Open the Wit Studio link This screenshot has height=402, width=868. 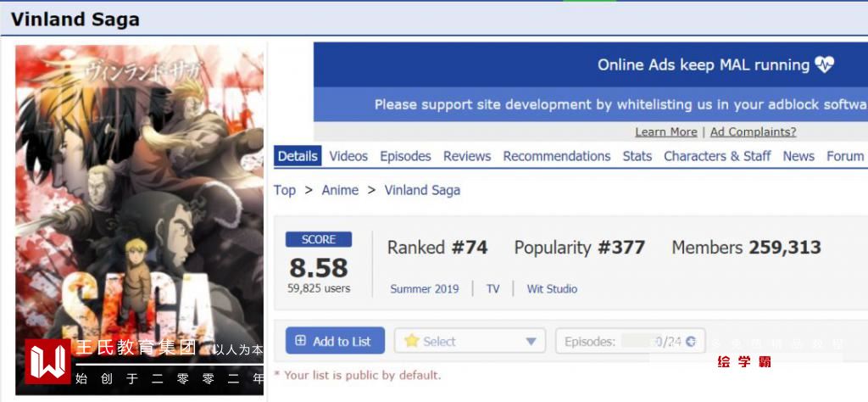[552, 289]
